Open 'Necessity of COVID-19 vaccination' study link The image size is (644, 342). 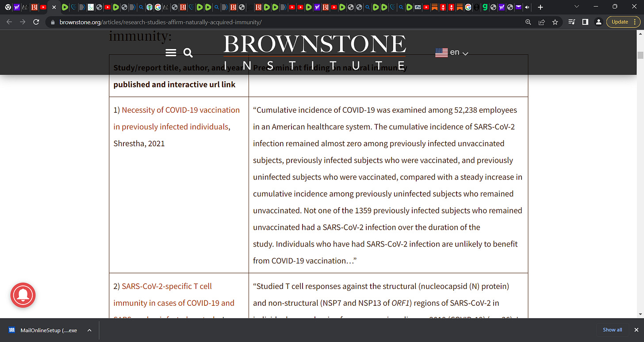click(176, 118)
